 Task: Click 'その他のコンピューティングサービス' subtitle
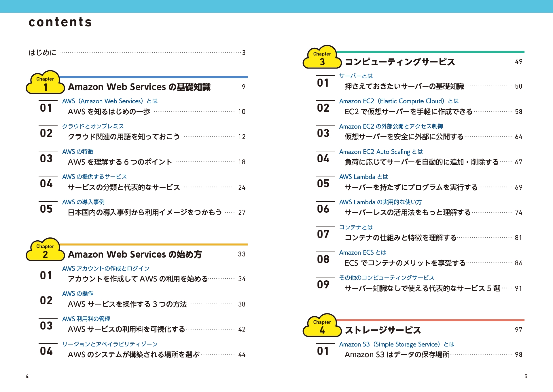pyautogui.click(x=387, y=277)
